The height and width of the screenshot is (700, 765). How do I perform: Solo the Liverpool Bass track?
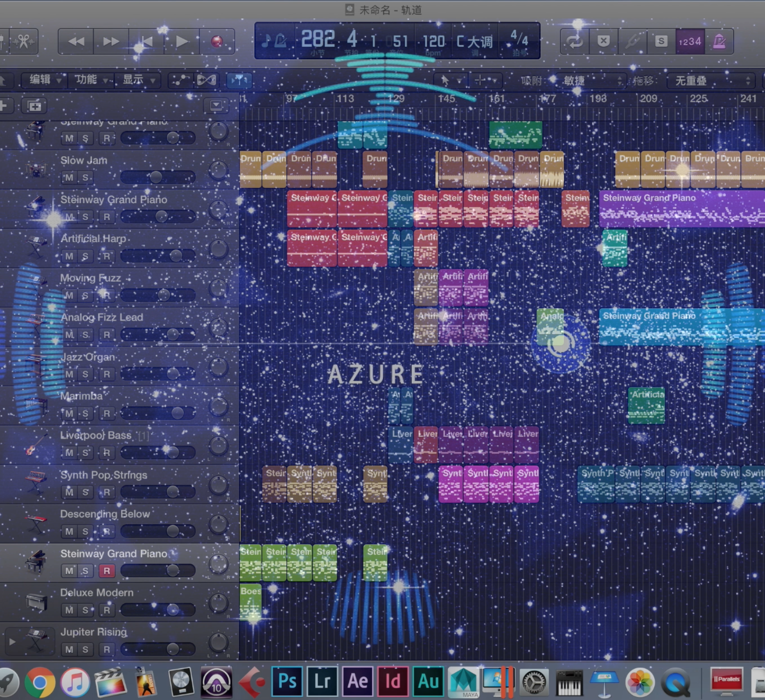85,453
